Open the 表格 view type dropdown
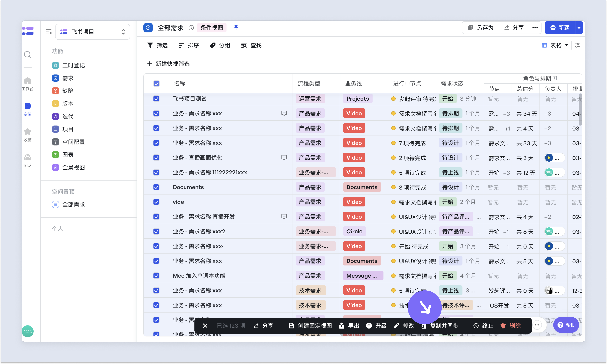The width and height of the screenshot is (607, 364). [x=555, y=45]
